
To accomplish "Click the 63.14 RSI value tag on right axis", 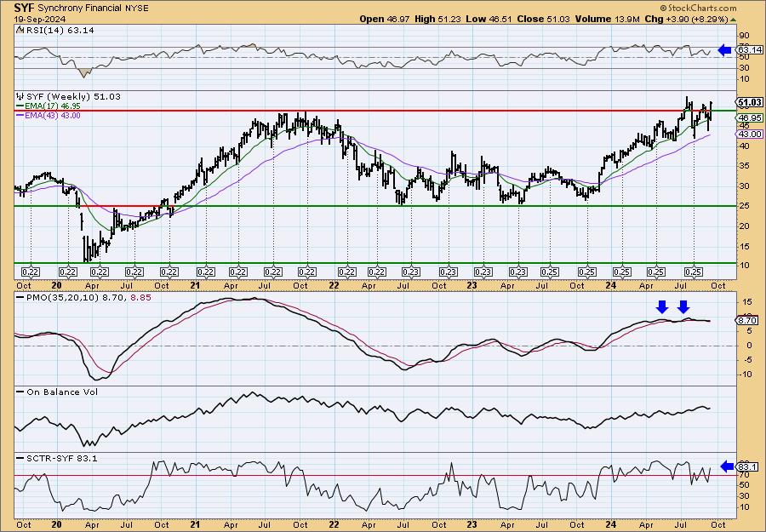I will [750, 50].
